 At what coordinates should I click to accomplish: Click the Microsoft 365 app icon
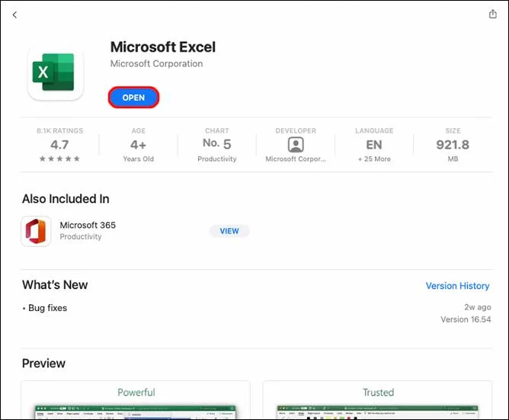coord(37,231)
